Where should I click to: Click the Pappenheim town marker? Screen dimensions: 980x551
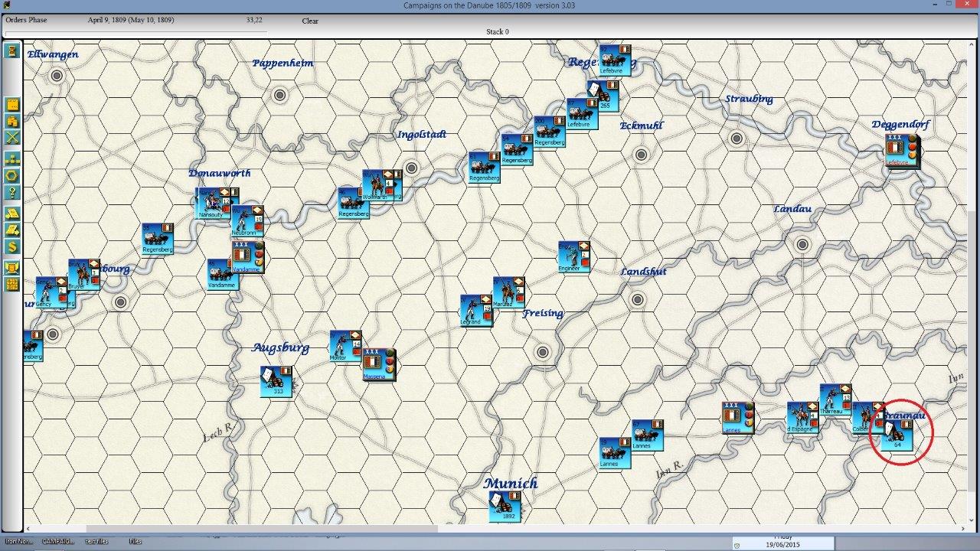coord(280,95)
